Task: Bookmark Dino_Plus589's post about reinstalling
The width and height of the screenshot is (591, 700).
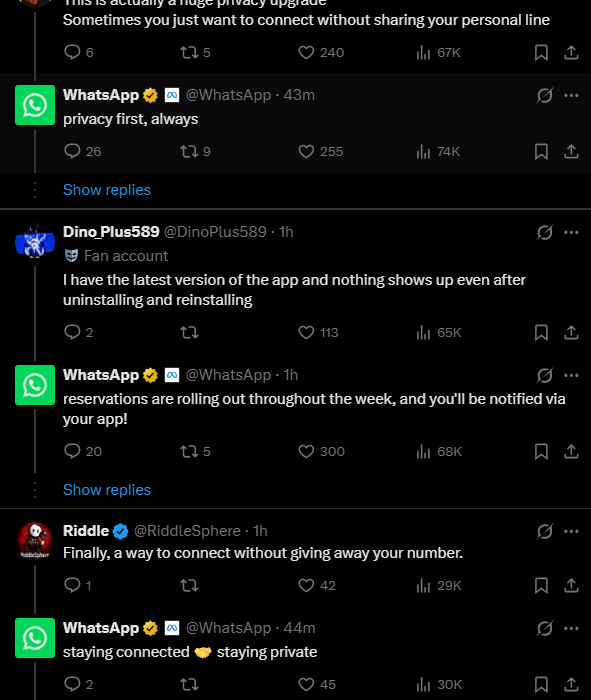Action: coord(541,332)
